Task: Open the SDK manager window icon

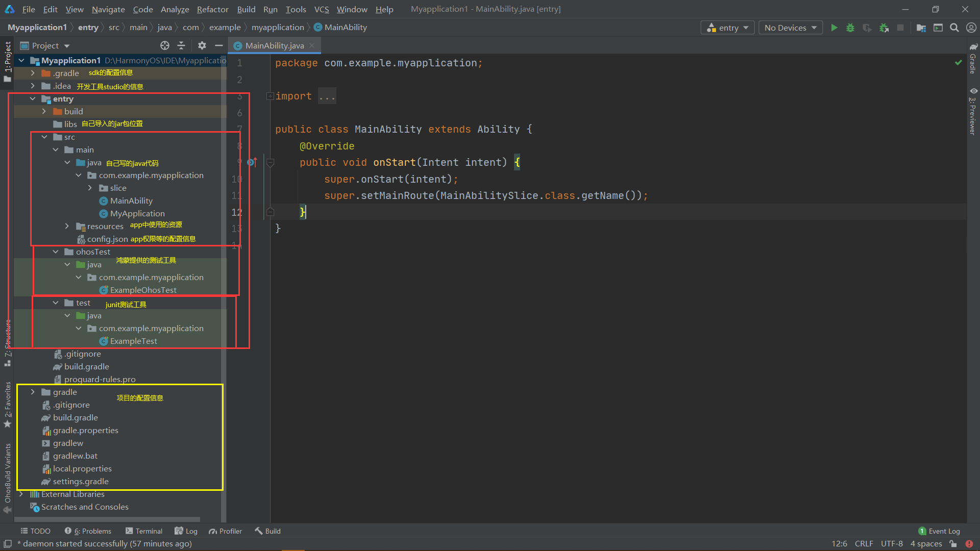Action: coord(938,28)
